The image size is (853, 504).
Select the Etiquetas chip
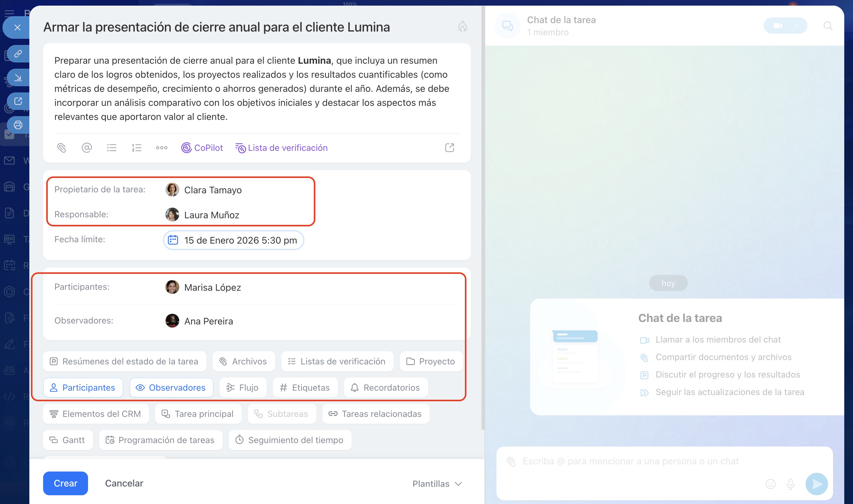[x=305, y=388]
